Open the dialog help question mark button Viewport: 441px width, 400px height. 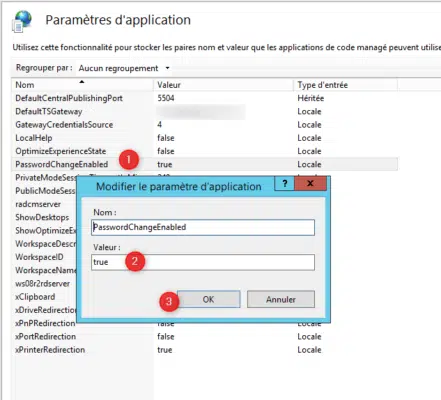coord(284,183)
